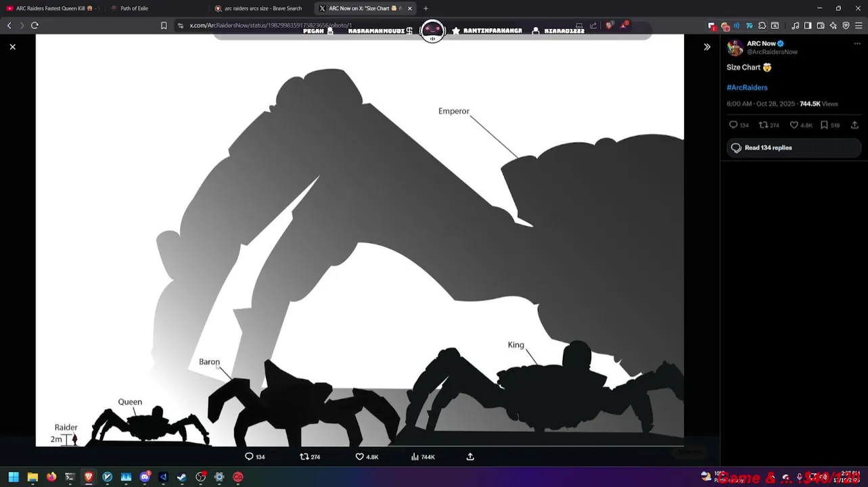Open the extensions puzzle piece icon

point(762,26)
